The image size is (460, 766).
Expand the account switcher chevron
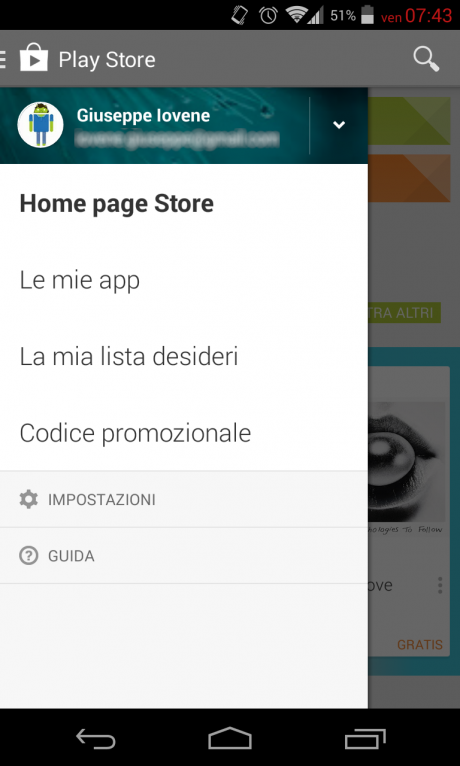339,125
